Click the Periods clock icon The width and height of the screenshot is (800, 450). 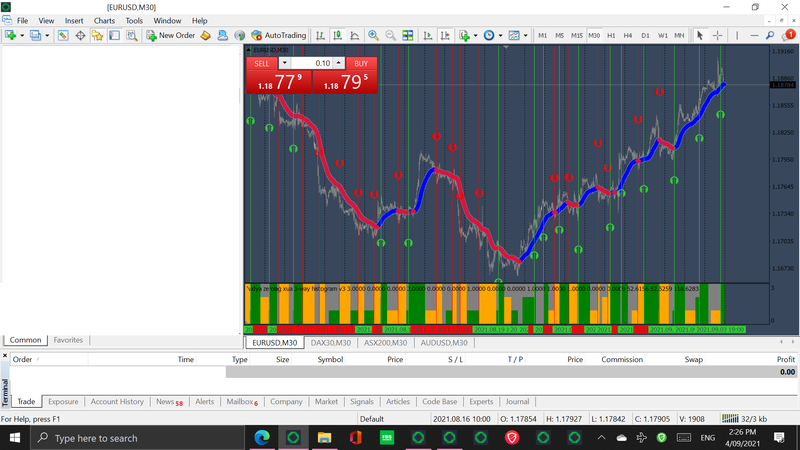pos(489,35)
